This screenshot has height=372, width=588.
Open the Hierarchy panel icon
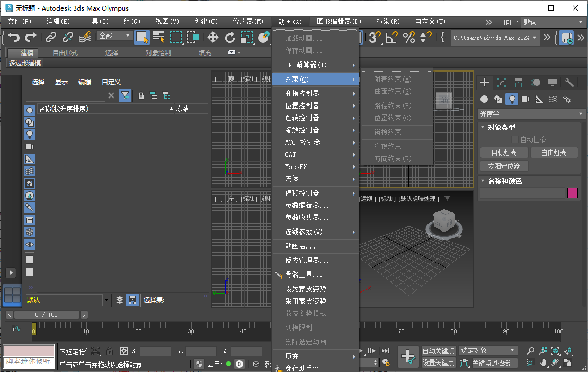pyautogui.click(x=518, y=83)
